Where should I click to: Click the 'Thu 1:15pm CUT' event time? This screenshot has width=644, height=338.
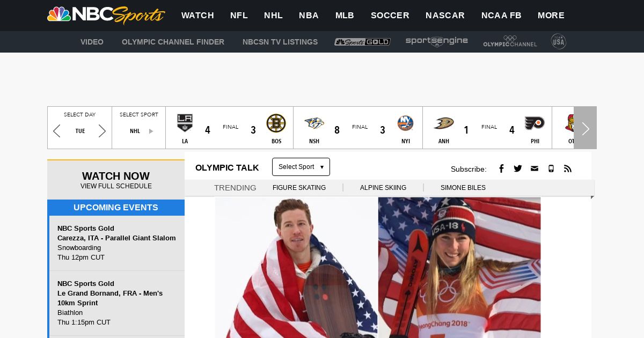84,322
